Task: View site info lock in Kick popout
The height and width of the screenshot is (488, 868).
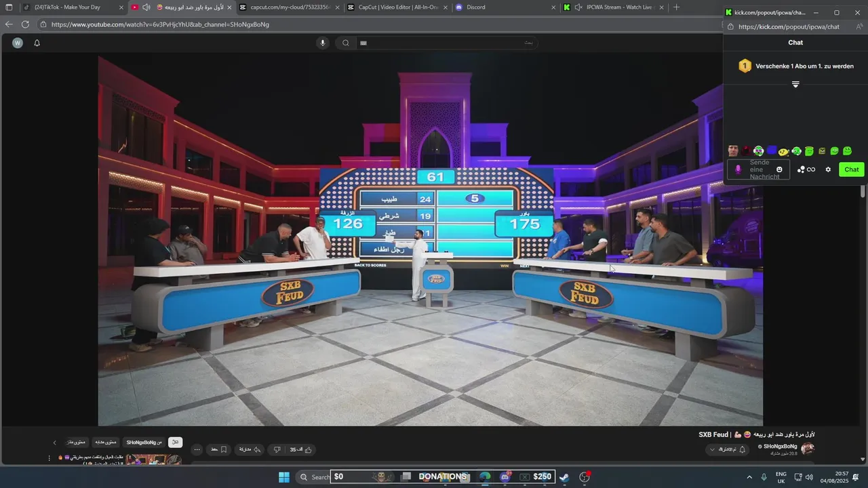Action: [729, 27]
